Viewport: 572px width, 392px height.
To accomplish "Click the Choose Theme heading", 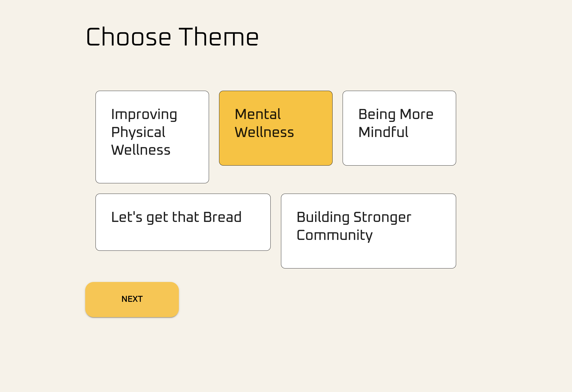I will tap(172, 37).
